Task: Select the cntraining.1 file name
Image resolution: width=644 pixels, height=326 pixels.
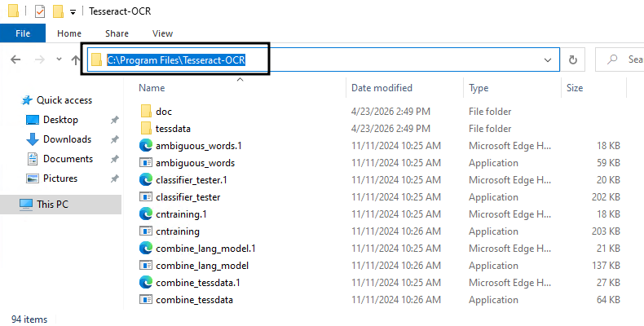Action: [x=181, y=214]
